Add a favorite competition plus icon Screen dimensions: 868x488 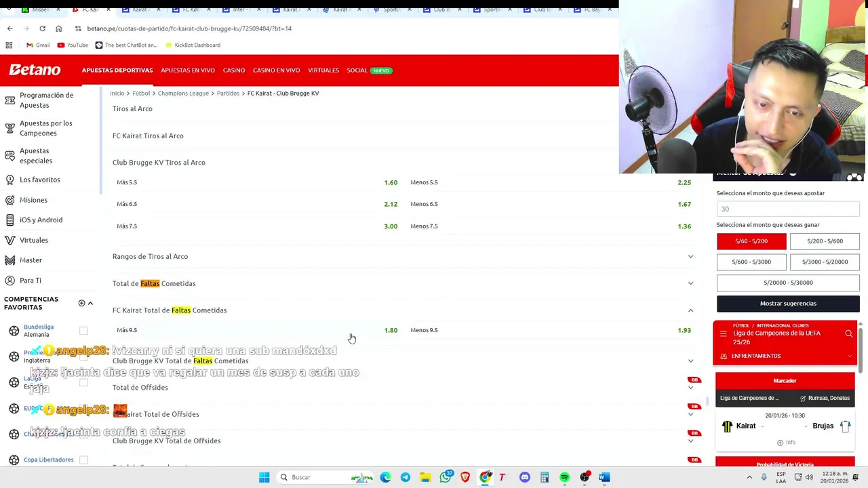(x=81, y=303)
